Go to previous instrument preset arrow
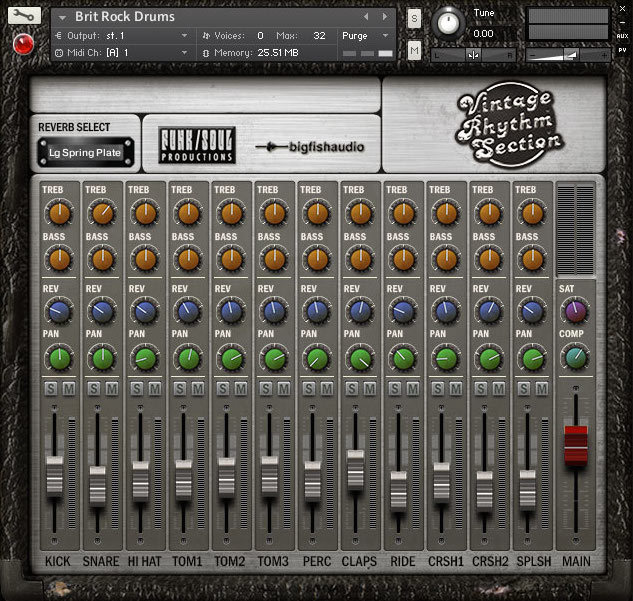 pos(367,17)
